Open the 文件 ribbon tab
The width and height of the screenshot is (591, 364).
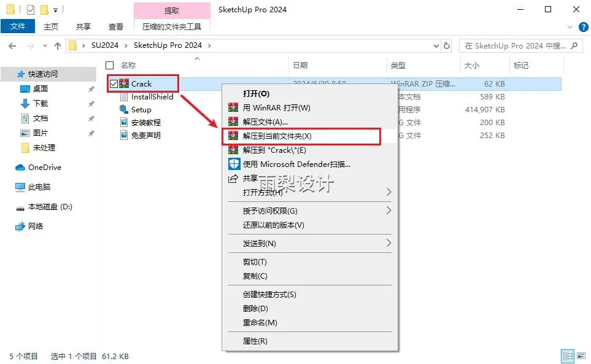pos(18,26)
